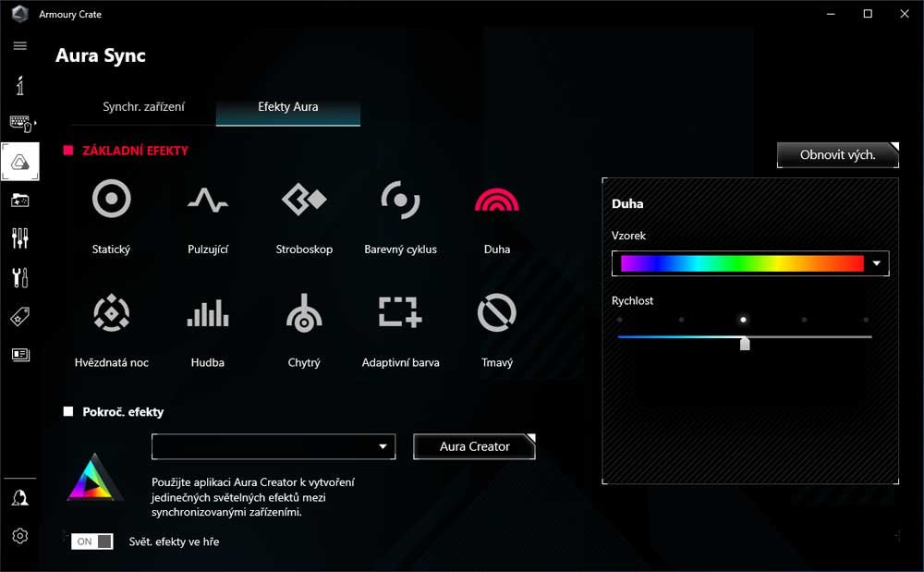Screen dimensions: 924x572
Task: Select the Hvězdnatá noc effect icon
Action: coord(112,313)
